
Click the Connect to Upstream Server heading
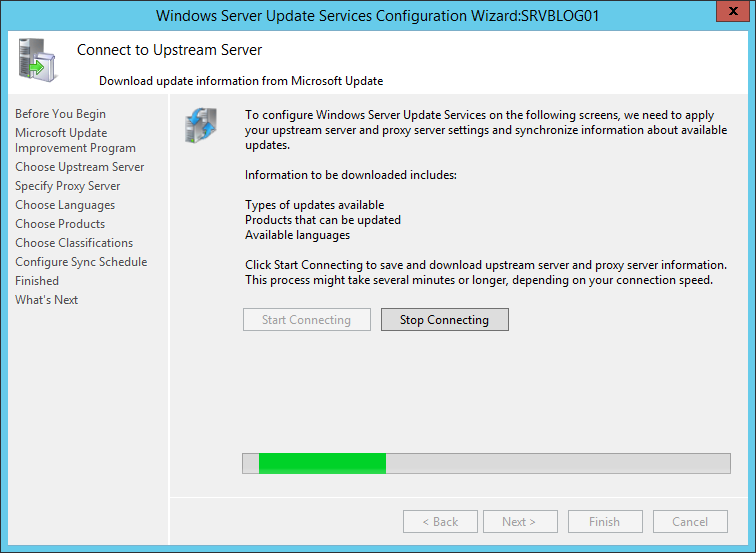click(x=169, y=50)
